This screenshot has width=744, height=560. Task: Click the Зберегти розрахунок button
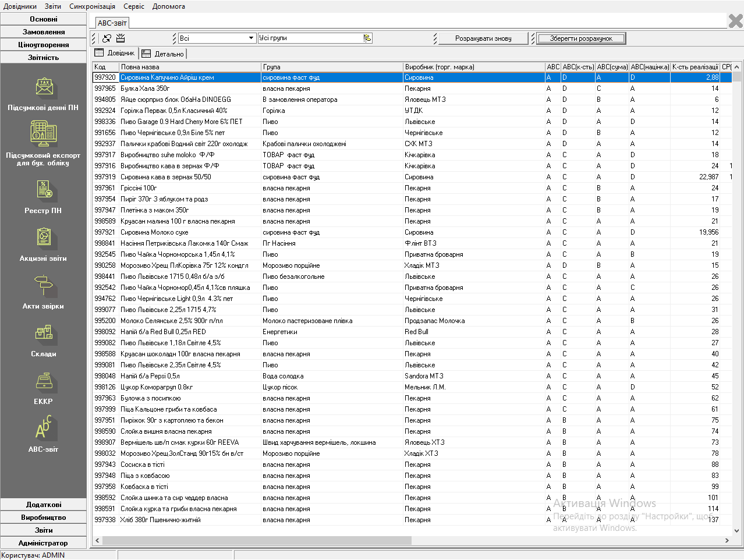coord(580,38)
